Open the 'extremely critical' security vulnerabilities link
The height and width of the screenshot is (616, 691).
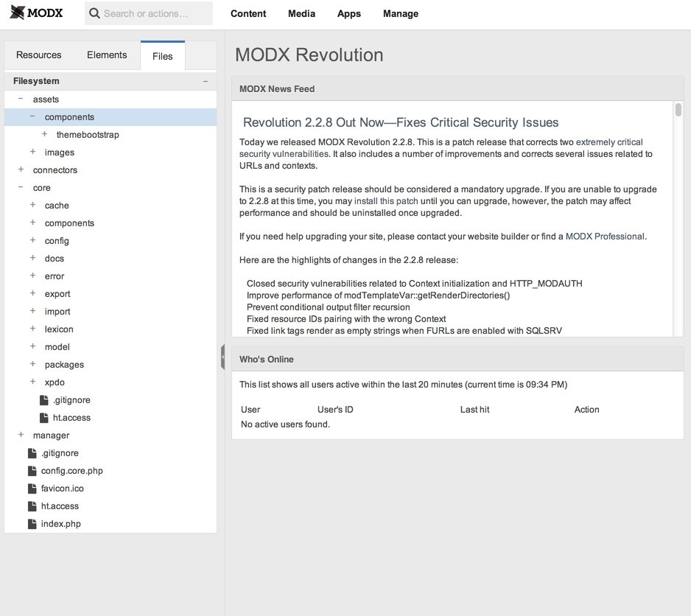(609, 142)
